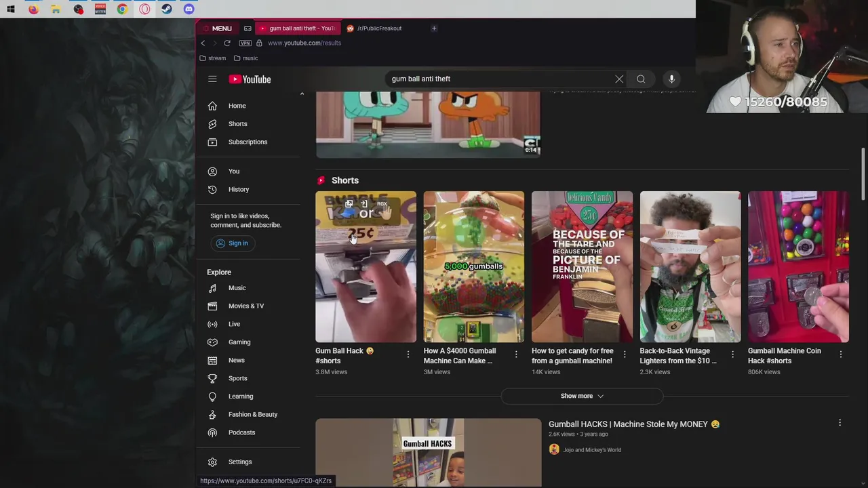Open a new browser tab
Image resolution: width=868 pixels, height=488 pixels.
[x=434, y=28]
